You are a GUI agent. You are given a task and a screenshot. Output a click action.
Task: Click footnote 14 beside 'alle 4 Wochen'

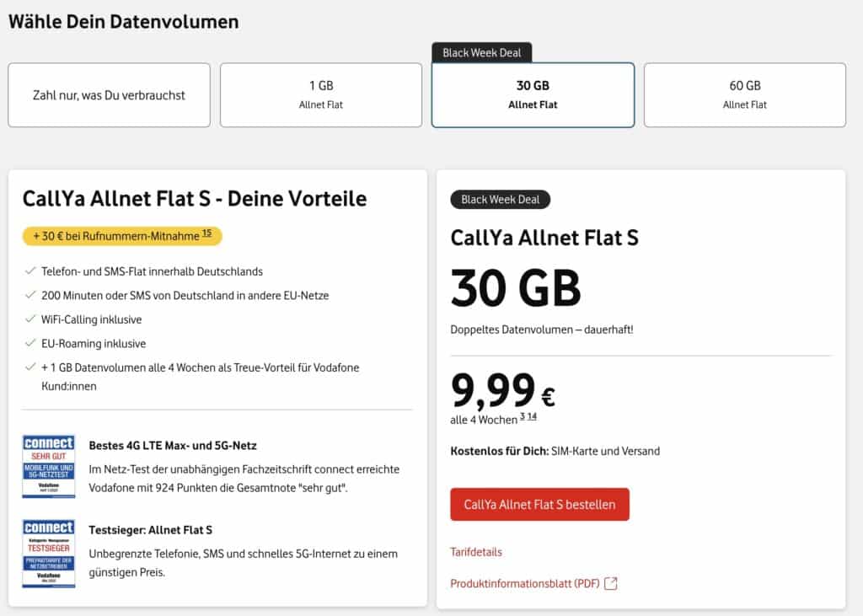click(532, 416)
